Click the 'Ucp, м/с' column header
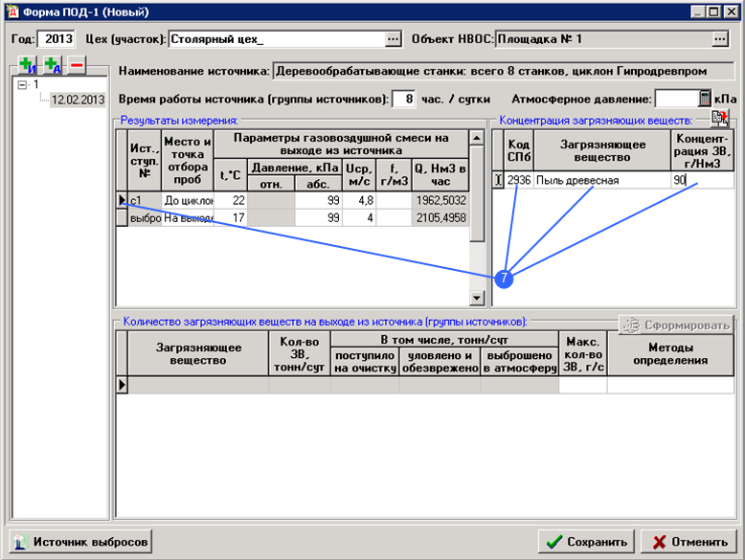Viewport: 745px width, 560px height. (x=359, y=175)
